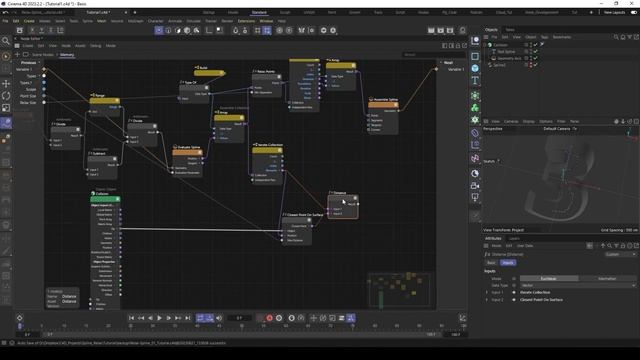
Task: Click the green Cloner icon in the palette
Action: [x=475, y=108]
